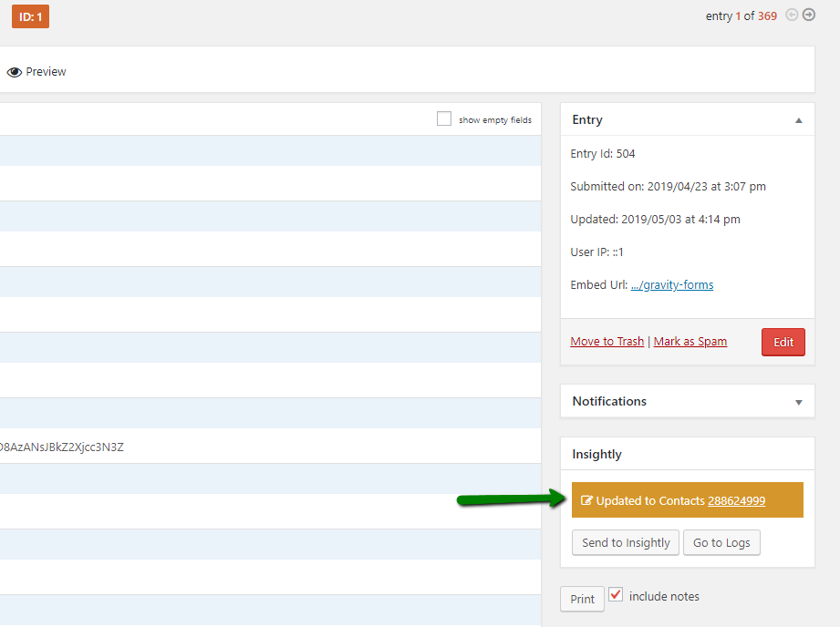This screenshot has width=840, height=627.
Task: Click the include notes label
Action: (664, 597)
